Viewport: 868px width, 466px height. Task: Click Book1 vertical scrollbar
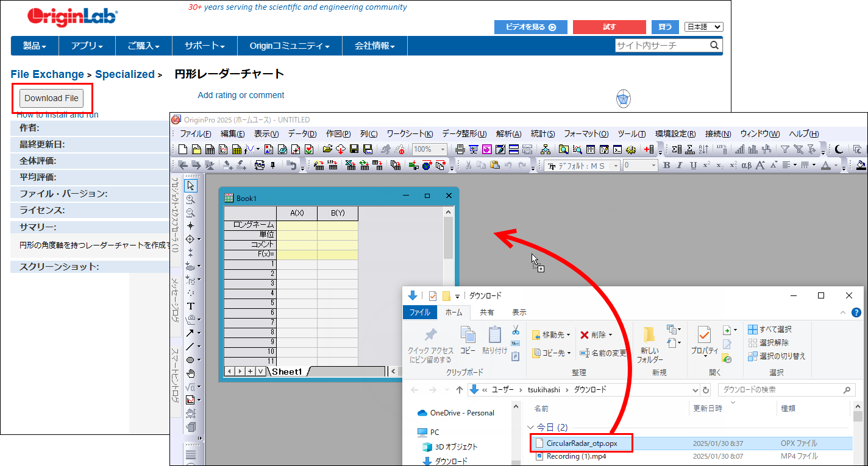pyautogui.click(x=449, y=286)
